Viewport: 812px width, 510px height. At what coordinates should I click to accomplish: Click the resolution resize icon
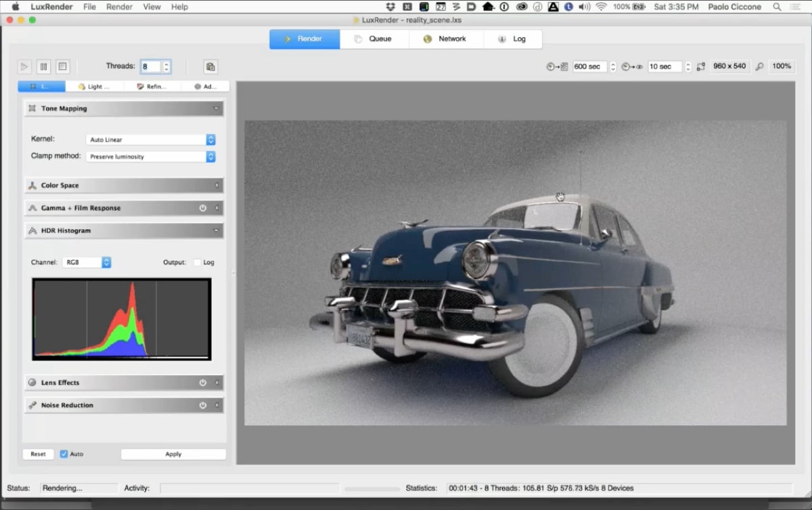(700, 66)
